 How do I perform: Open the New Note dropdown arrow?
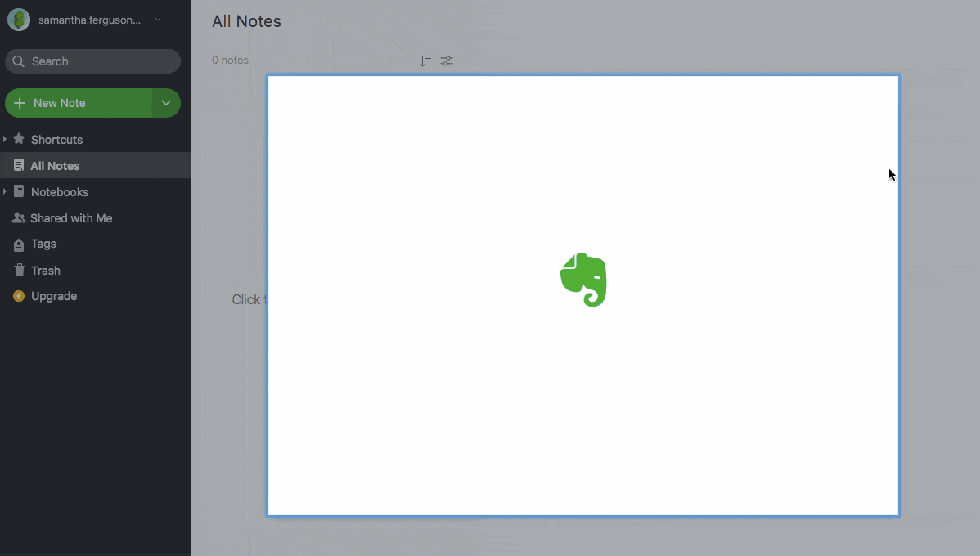[166, 103]
